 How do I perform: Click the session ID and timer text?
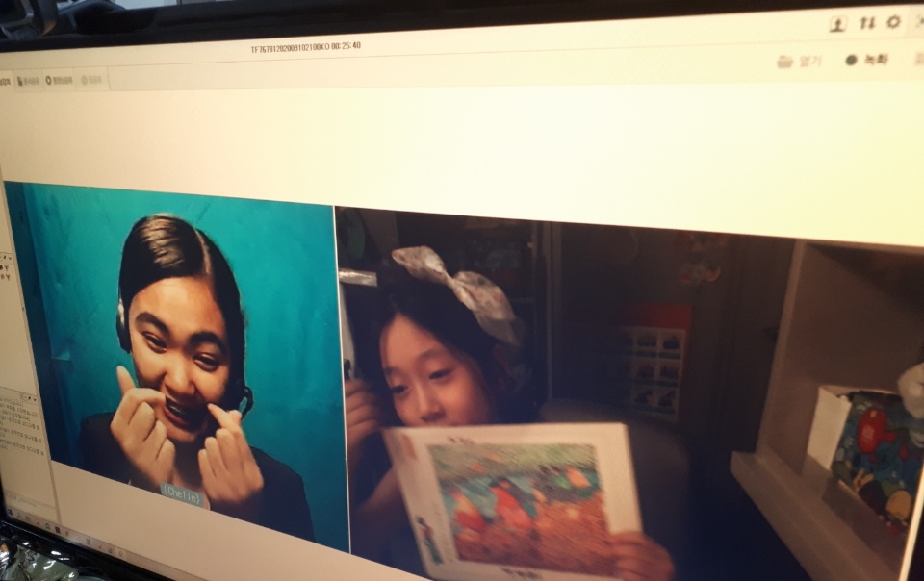tap(305, 46)
